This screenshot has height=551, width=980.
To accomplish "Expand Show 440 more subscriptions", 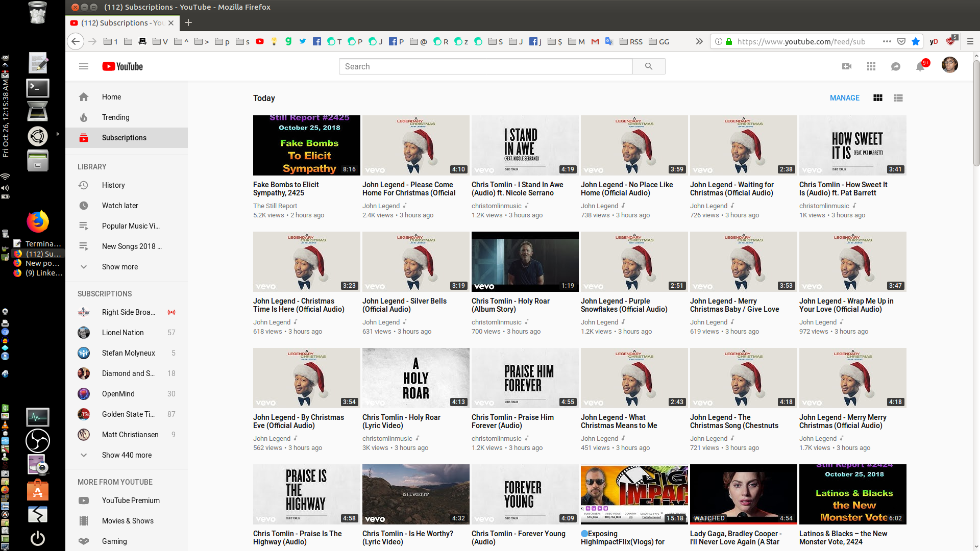I will (x=127, y=455).
